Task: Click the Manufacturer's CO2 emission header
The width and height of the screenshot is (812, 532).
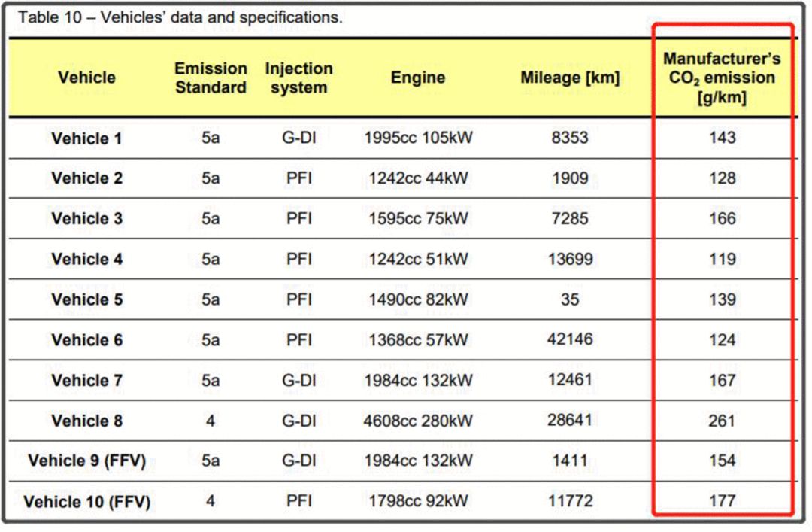Action: pos(722,78)
